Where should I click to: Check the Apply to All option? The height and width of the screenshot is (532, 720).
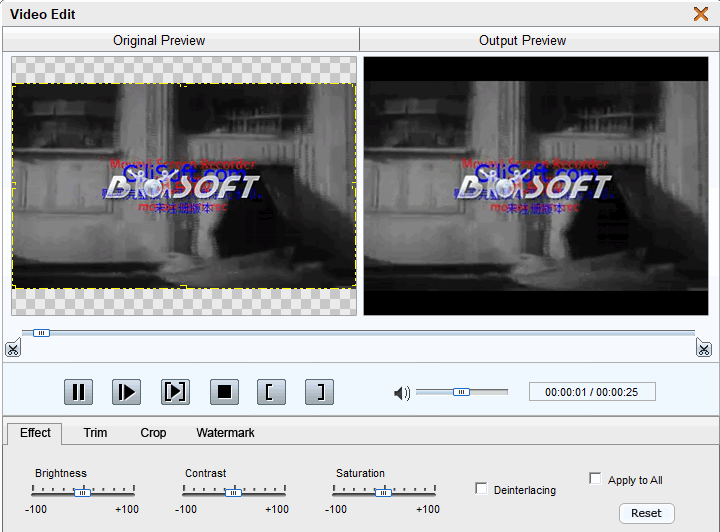tap(595, 478)
